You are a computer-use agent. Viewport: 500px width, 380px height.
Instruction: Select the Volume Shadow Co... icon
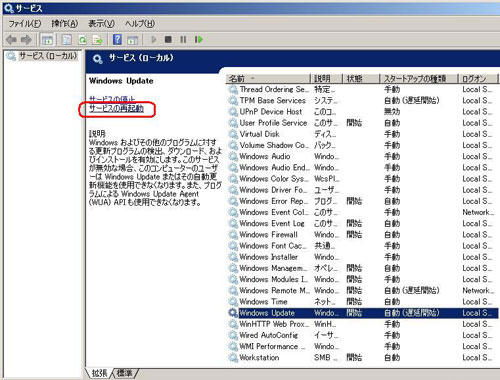click(x=233, y=145)
